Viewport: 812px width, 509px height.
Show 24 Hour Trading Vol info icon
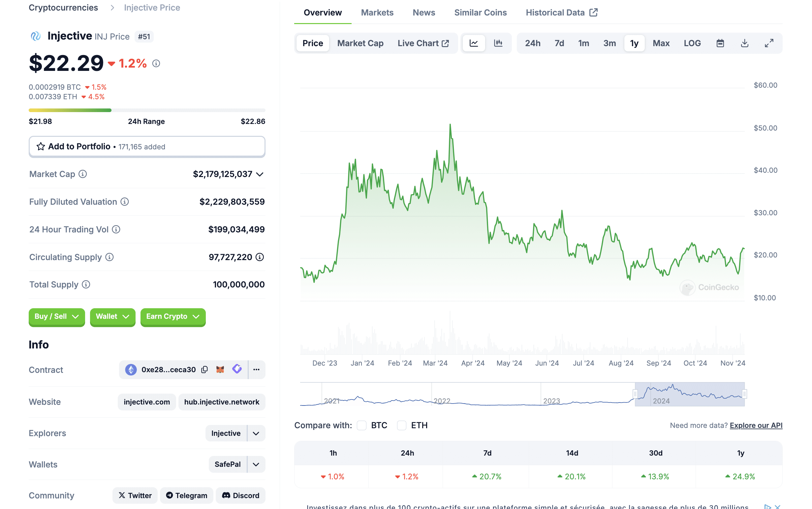click(116, 229)
